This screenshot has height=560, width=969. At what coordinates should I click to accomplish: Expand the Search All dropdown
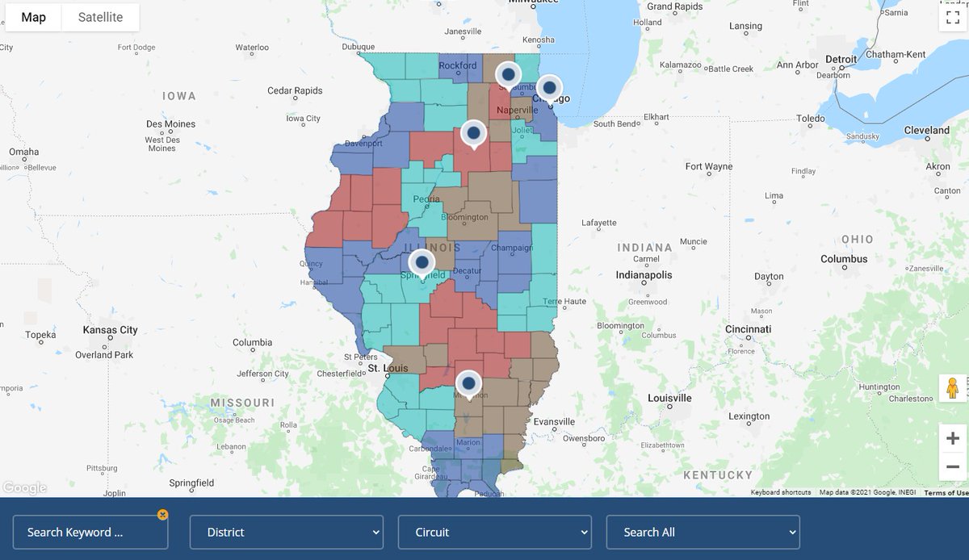pos(703,532)
